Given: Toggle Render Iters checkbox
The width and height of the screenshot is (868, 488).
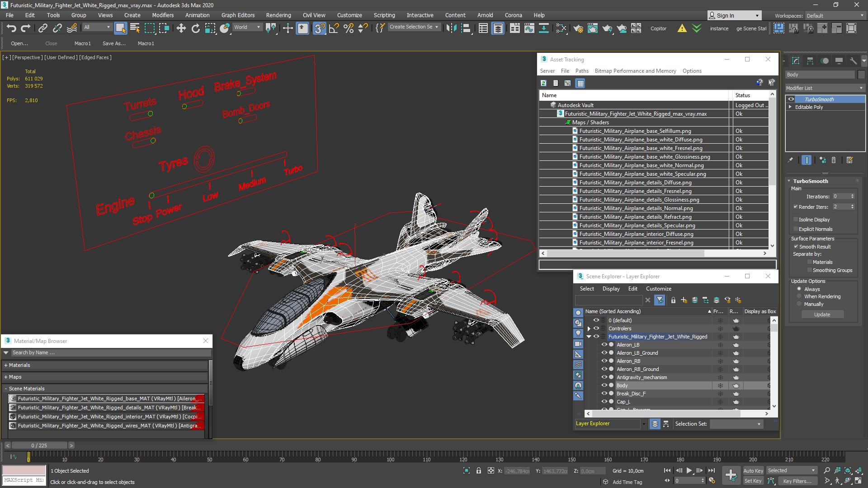Looking at the screenshot, I should 795,207.
